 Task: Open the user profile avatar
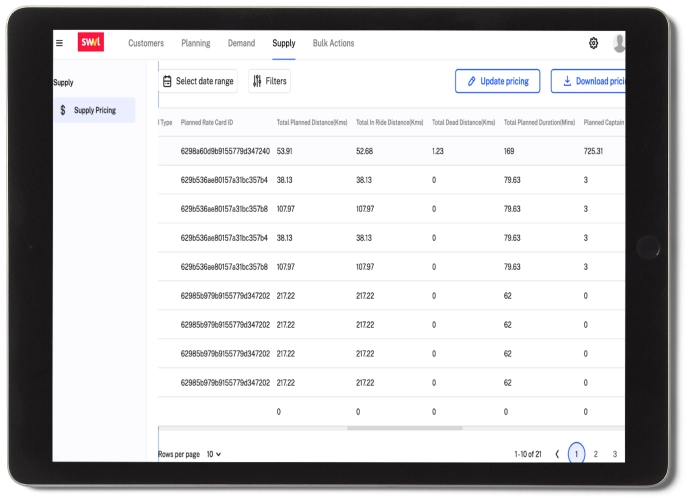click(x=620, y=43)
